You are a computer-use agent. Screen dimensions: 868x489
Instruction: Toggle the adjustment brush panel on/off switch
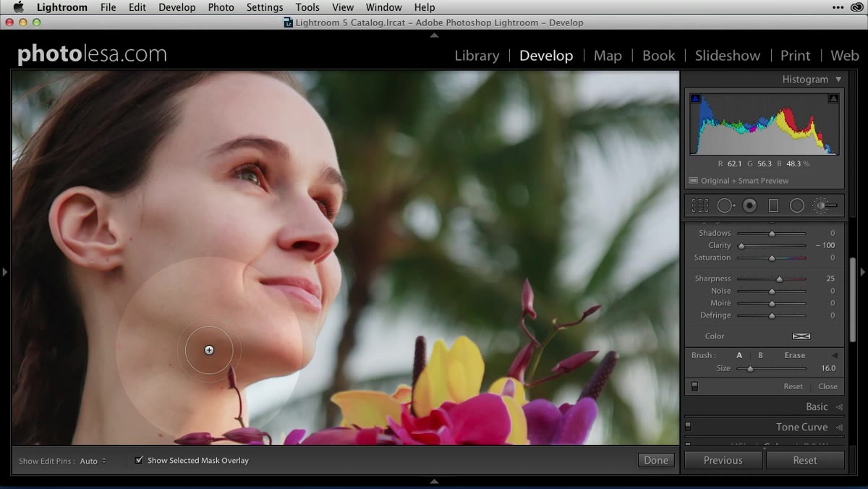[x=694, y=386]
